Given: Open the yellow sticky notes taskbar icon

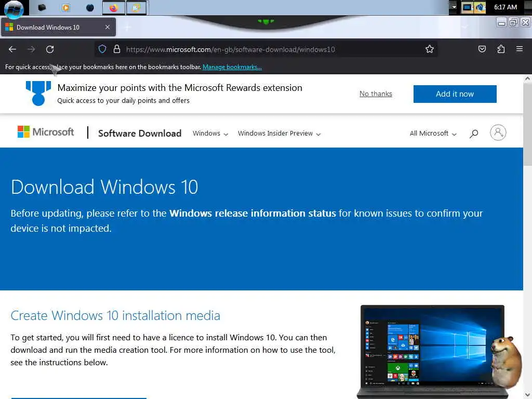Looking at the screenshot, I should tap(136, 7).
